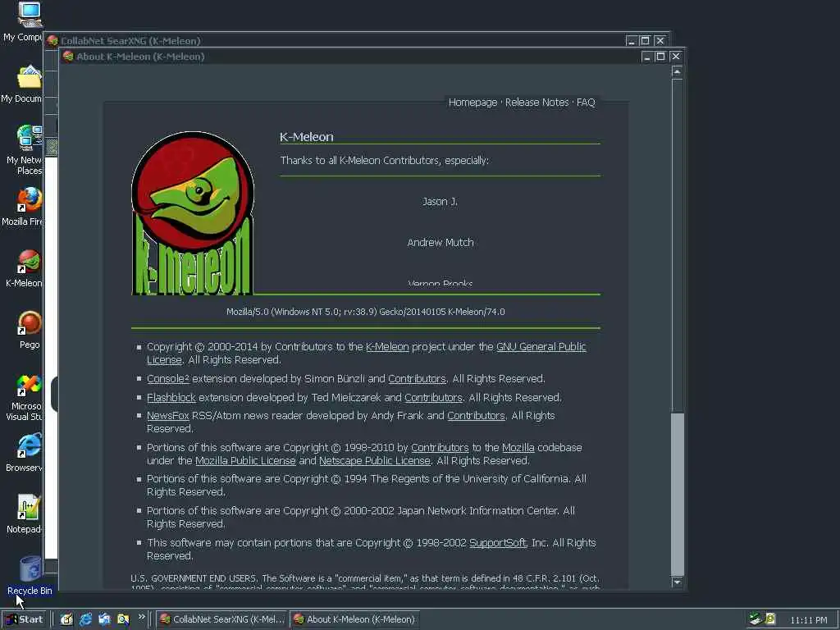Click the K-Meleon lizard logo image
840x630 pixels.
point(192,212)
